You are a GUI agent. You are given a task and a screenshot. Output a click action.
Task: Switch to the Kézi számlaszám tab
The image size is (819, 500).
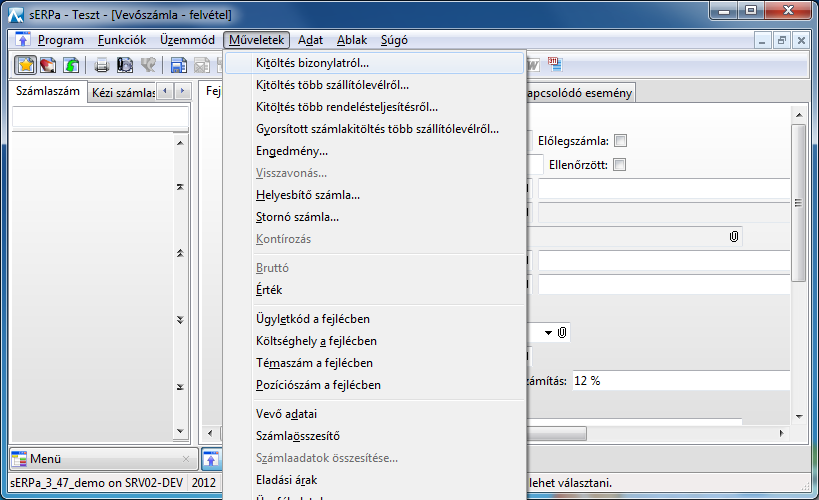123,92
